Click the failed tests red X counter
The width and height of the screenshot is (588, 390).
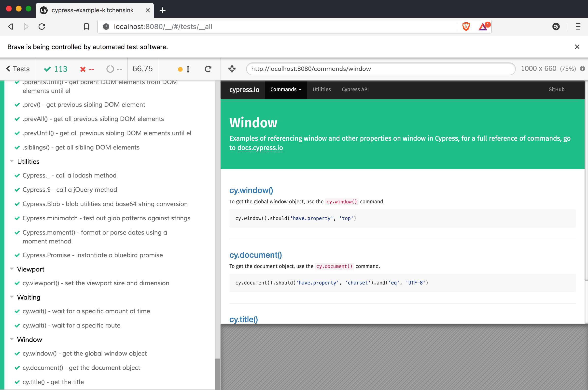pos(87,69)
